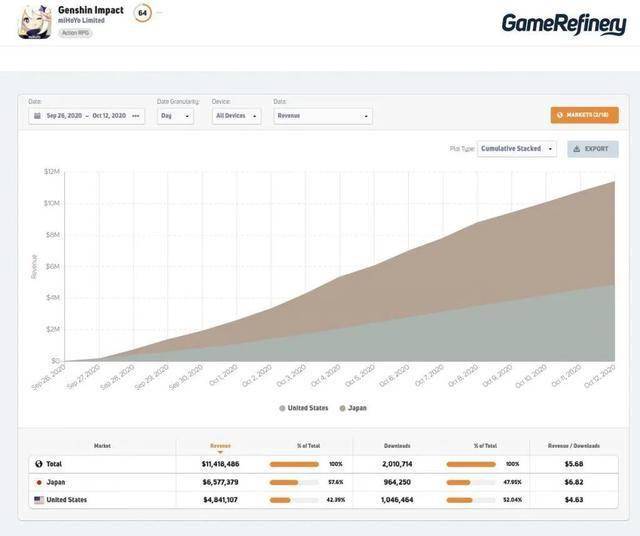This screenshot has height=536, width=640.
Task: Open the All Devices dropdown
Action: tap(236, 116)
